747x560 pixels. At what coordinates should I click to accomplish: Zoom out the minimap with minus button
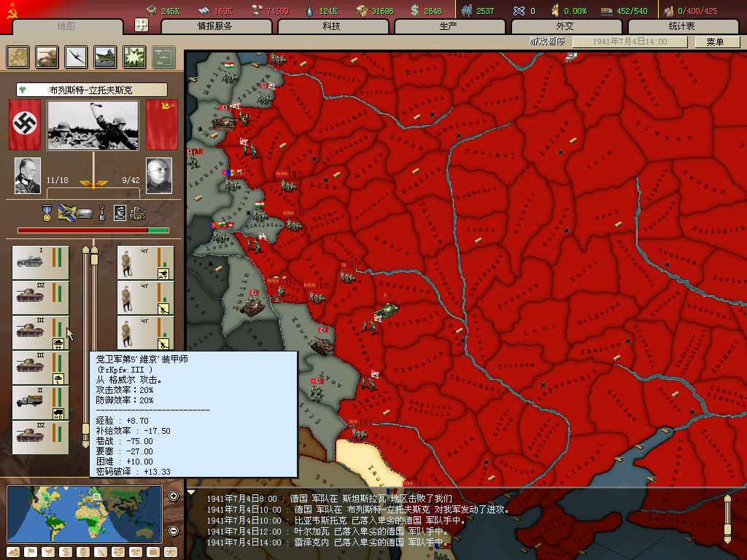tap(174, 530)
